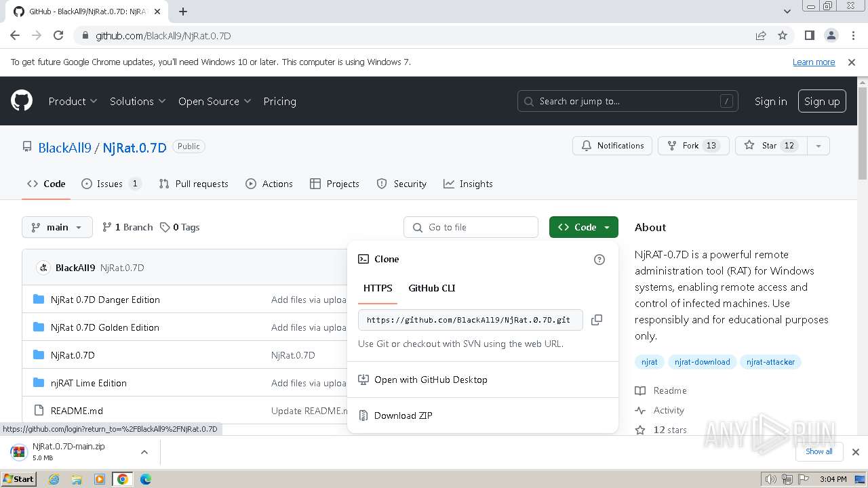Image resolution: width=868 pixels, height=488 pixels.
Task: Open the tab search chevron in Chrome
Action: coord(787,12)
